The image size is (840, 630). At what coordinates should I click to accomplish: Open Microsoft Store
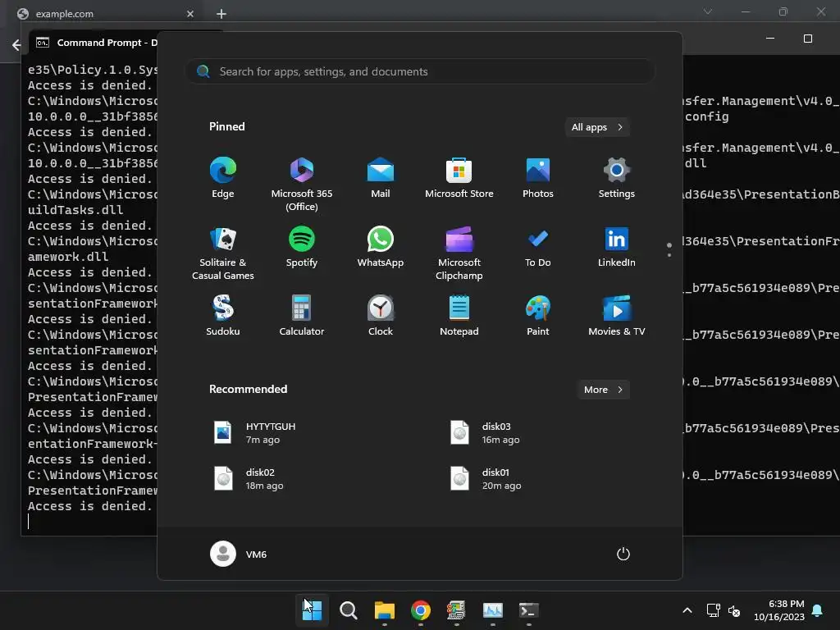[459, 178]
